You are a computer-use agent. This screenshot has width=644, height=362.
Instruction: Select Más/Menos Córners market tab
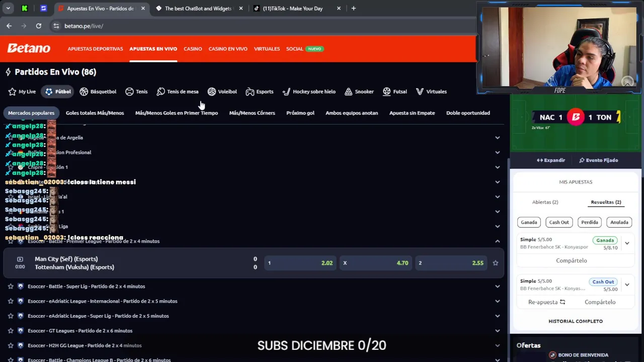(252, 113)
